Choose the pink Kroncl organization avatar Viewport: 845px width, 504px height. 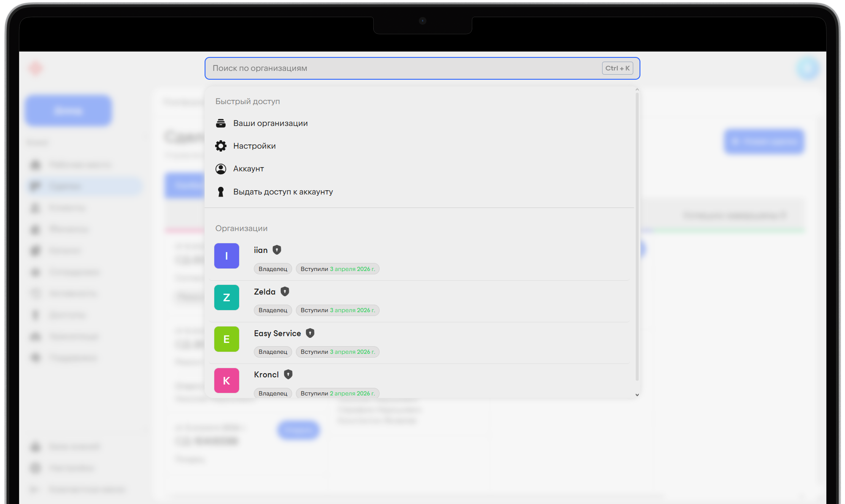(x=227, y=380)
